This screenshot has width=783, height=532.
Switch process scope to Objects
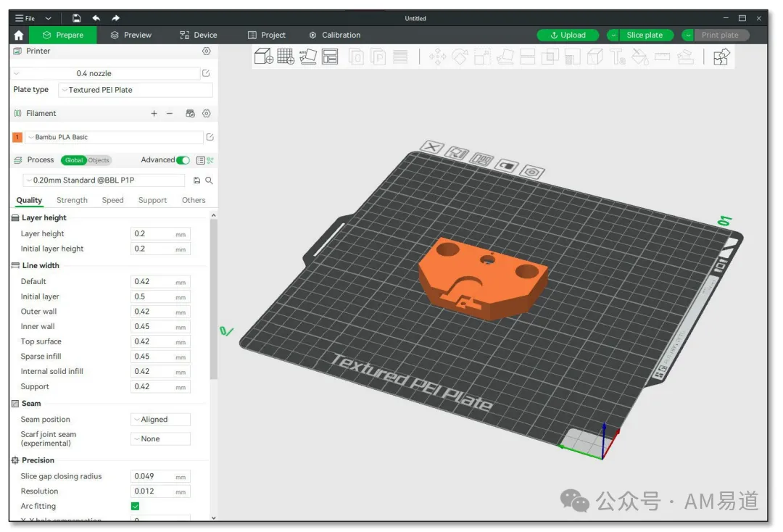(99, 160)
